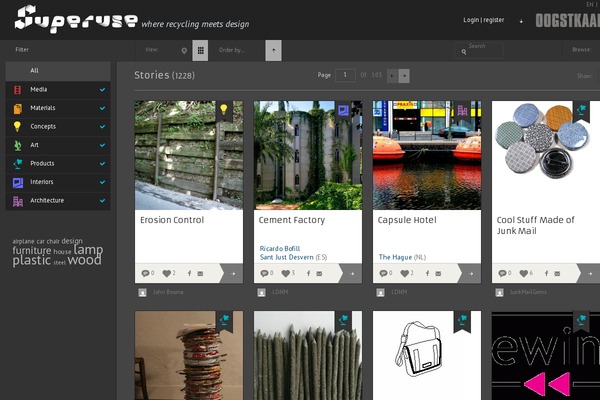
Task: Go to the next page arrow
Action: [x=404, y=75]
